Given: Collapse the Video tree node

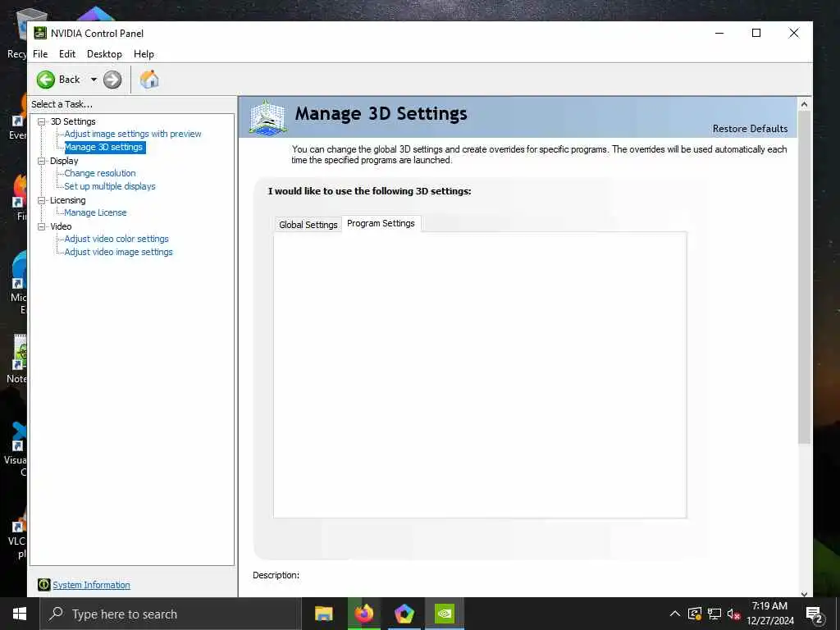Looking at the screenshot, I should [x=41, y=226].
